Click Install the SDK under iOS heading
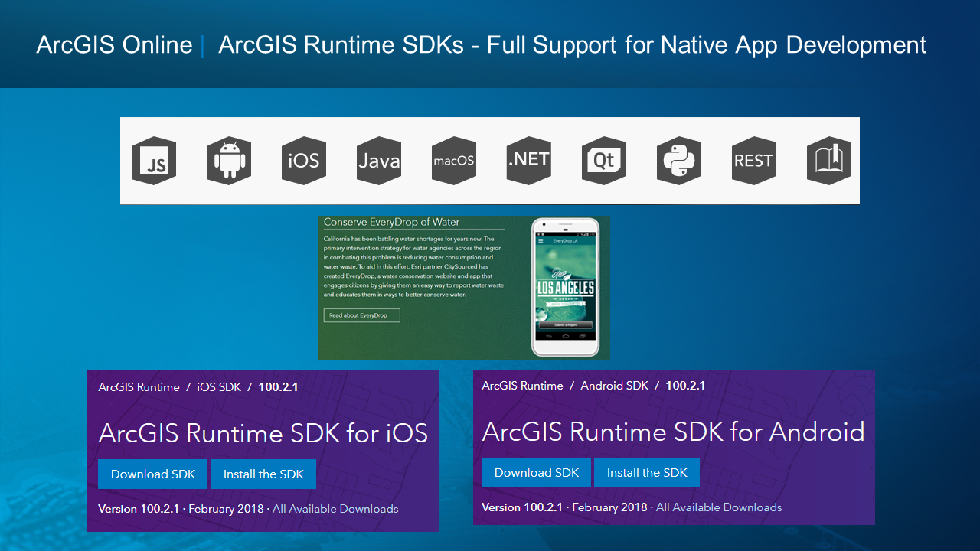The width and height of the screenshot is (980, 551). (263, 474)
